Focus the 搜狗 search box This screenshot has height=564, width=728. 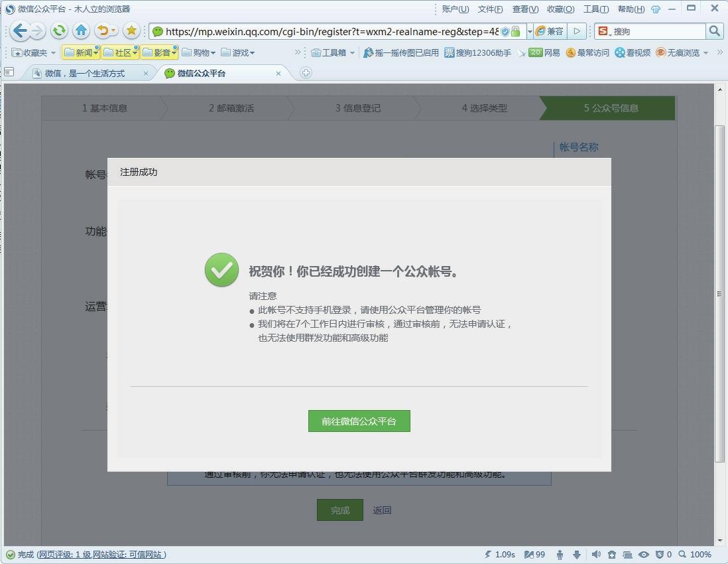(x=658, y=31)
